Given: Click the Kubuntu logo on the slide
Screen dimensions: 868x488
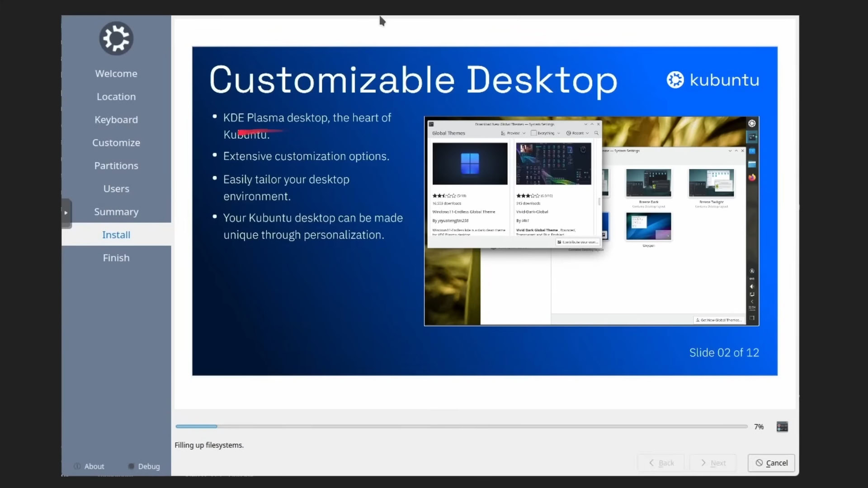Looking at the screenshot, I should click(x=713, y=80).
